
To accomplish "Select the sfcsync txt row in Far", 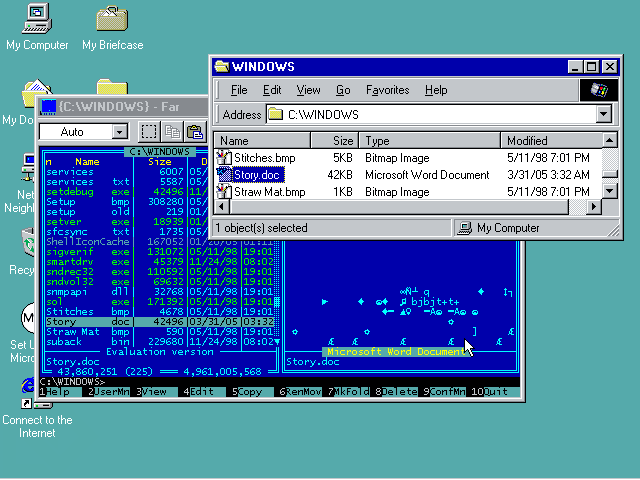I will tap(127, 232).
